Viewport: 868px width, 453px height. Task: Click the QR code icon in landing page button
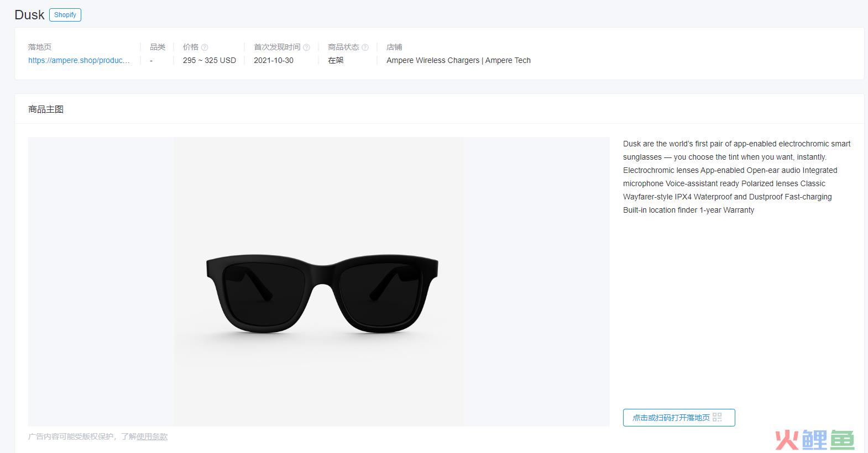[717, 418]
